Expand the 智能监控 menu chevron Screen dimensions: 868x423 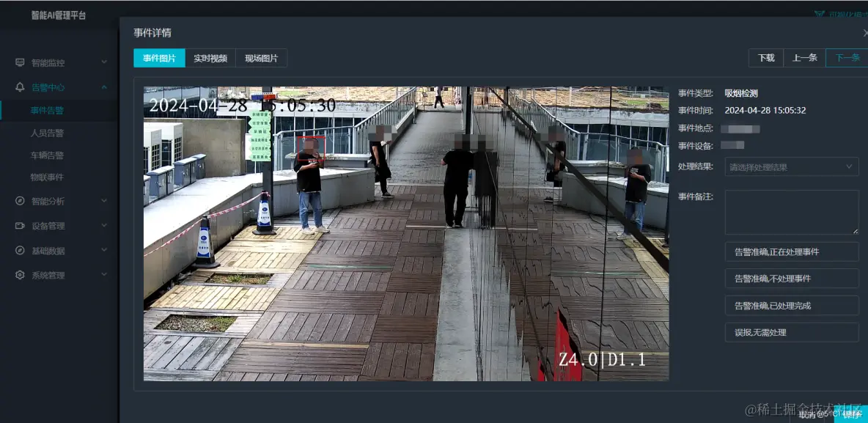coord(104,62)
